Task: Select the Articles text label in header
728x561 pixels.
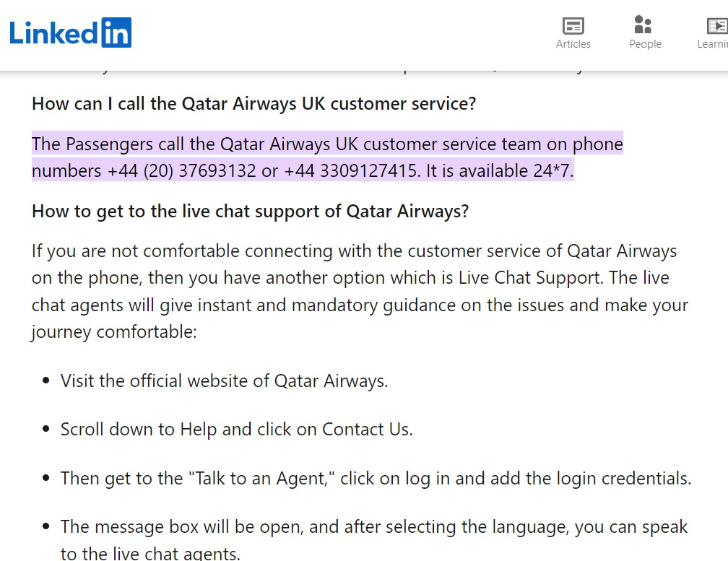Action: pyautogui.click(x=573, y=44)
